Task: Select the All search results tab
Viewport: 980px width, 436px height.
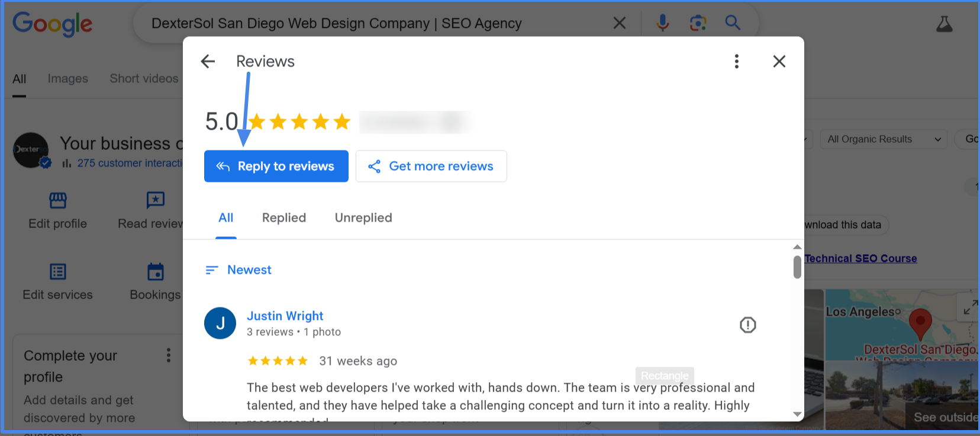Action: tap(20, 79)
